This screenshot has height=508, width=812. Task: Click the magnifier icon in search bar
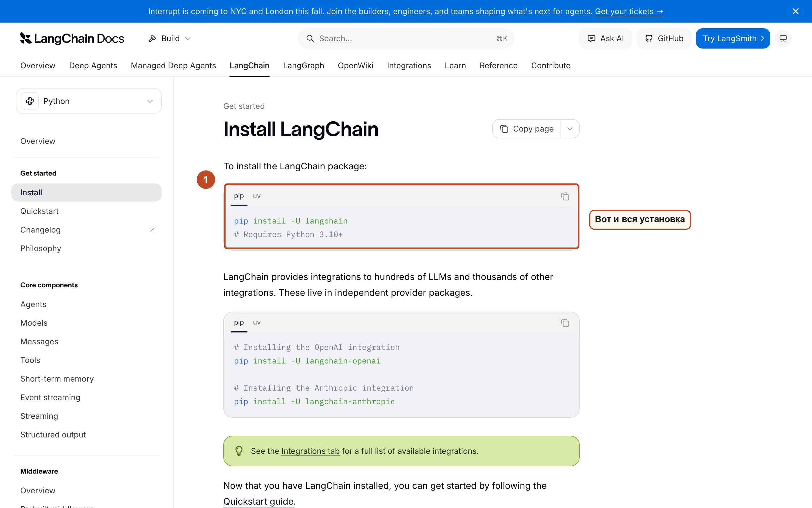[310, 38]
